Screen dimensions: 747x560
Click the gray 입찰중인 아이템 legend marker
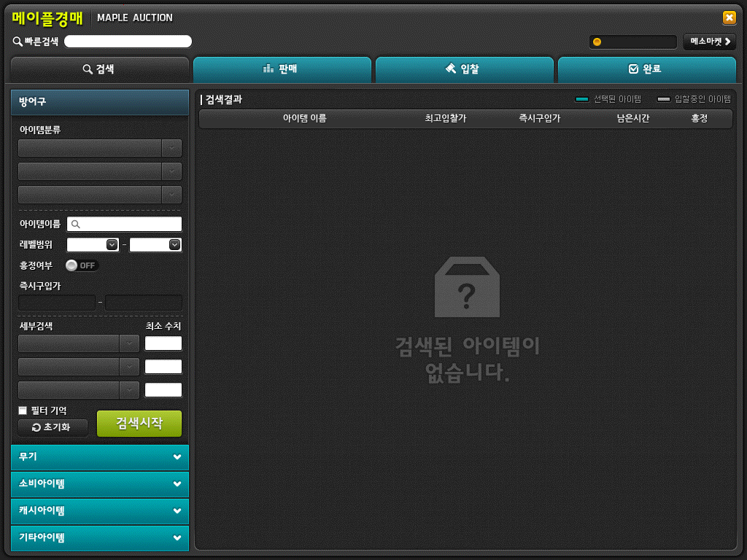663,99
